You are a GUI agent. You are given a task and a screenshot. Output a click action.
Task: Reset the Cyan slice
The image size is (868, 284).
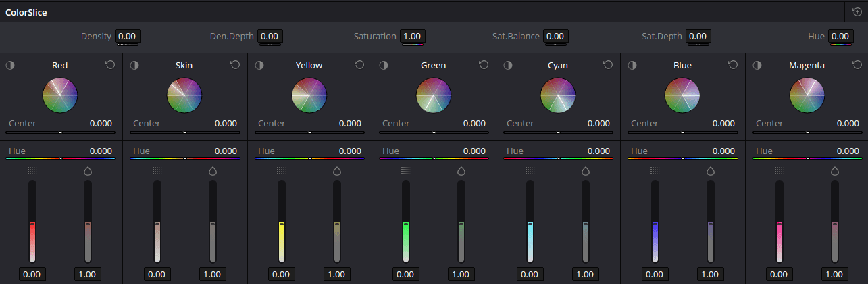pyautogui.click(x=608, y=65)
